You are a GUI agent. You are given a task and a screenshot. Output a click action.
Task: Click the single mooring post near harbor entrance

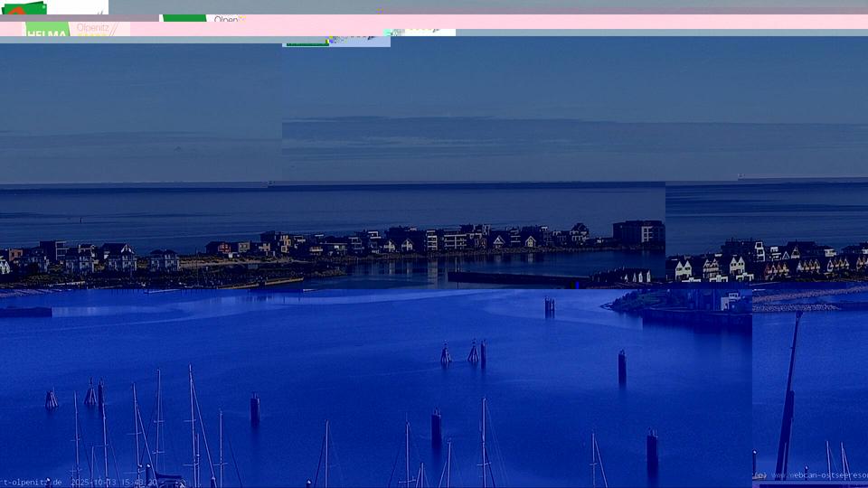549,307
